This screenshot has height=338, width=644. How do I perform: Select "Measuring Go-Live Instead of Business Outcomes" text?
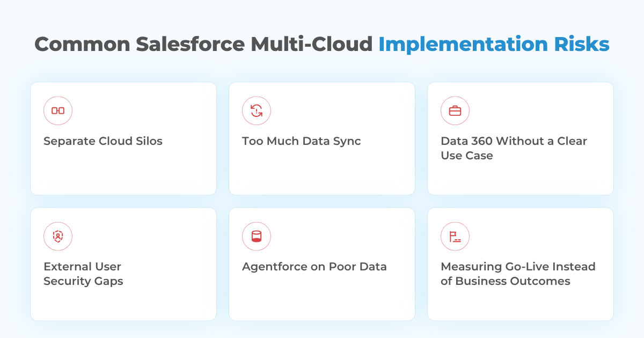[x=518, y=274]
